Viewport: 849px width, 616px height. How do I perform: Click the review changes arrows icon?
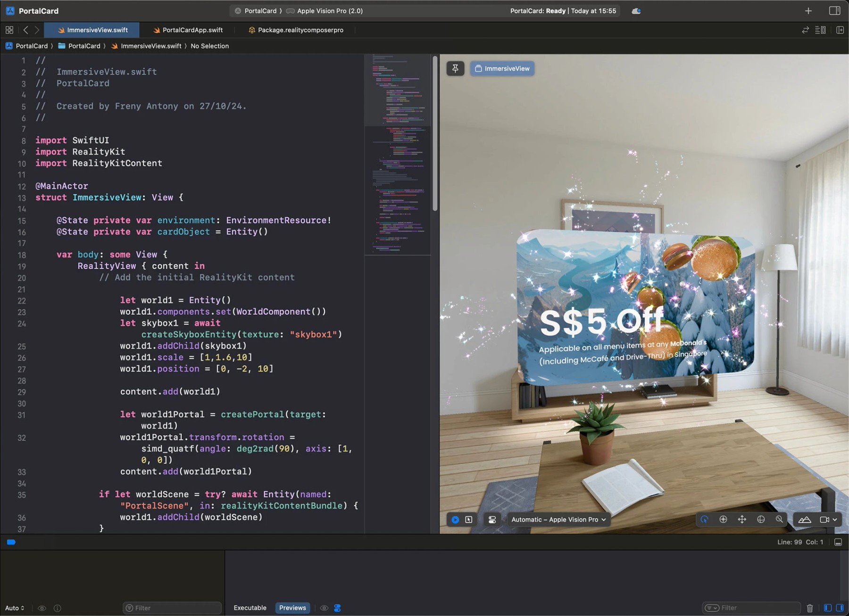click(806, 30)
